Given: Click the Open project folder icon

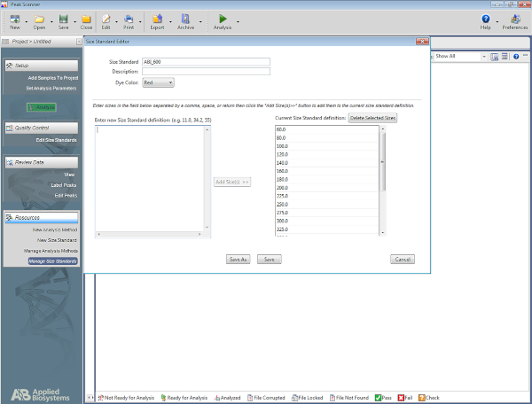Looking at the screenshot, I should (x=40, y=19).
